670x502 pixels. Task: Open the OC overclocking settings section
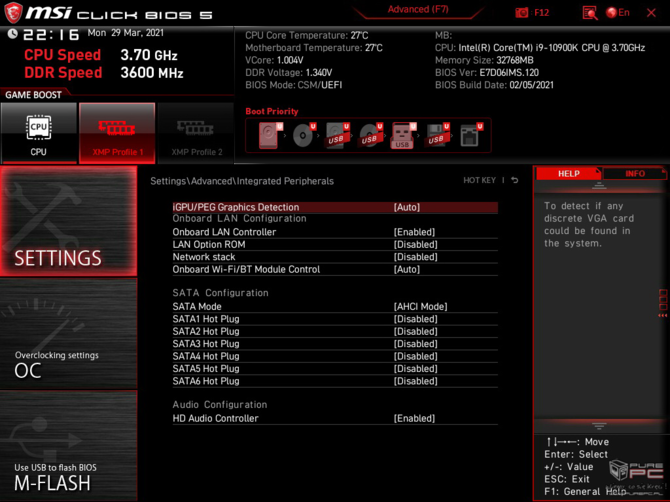coord(68,333)
